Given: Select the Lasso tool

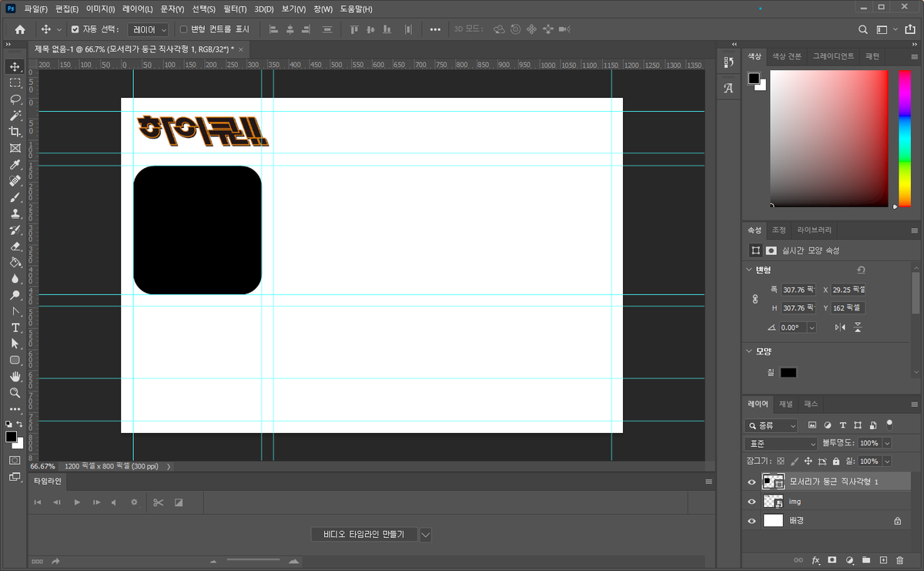Looking at the screenshot, I should click(x=15, y=99).
